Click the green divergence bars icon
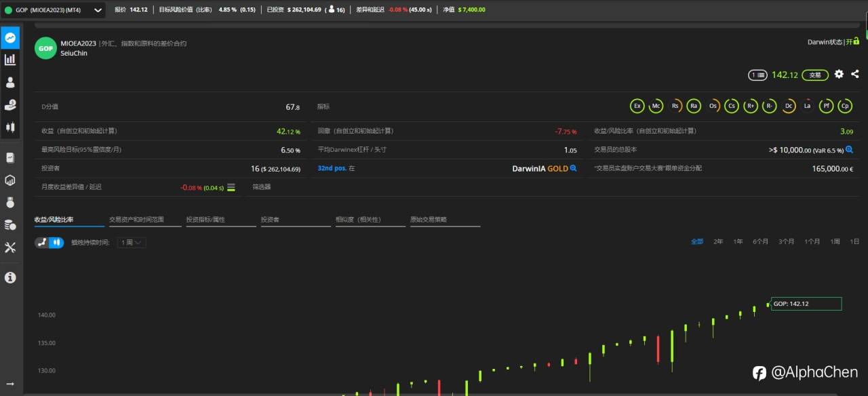 231,187
